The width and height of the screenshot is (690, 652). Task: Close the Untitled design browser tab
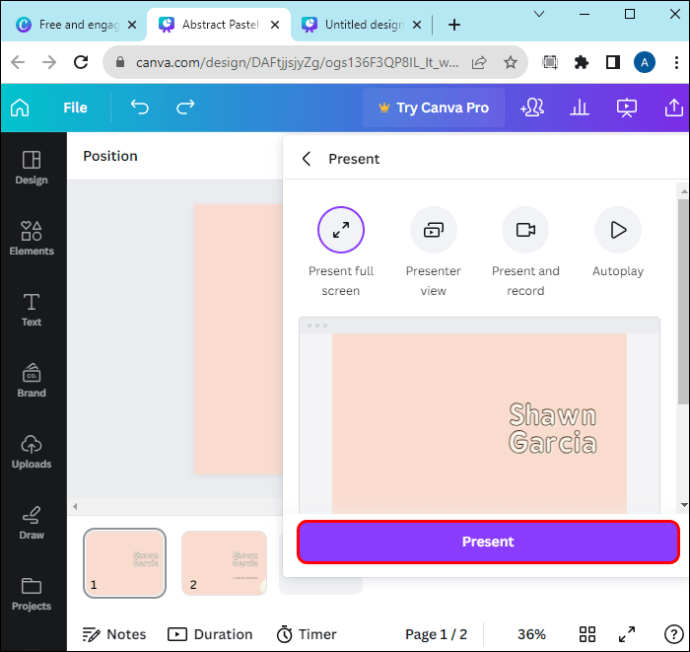pos(416,25)
